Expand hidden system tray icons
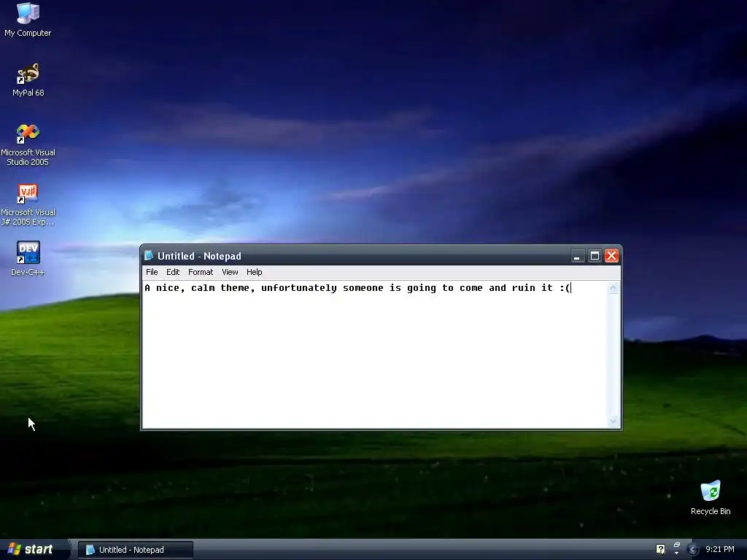Image resolution: width=747 pixels, height=560 pixels. [693, 550]
